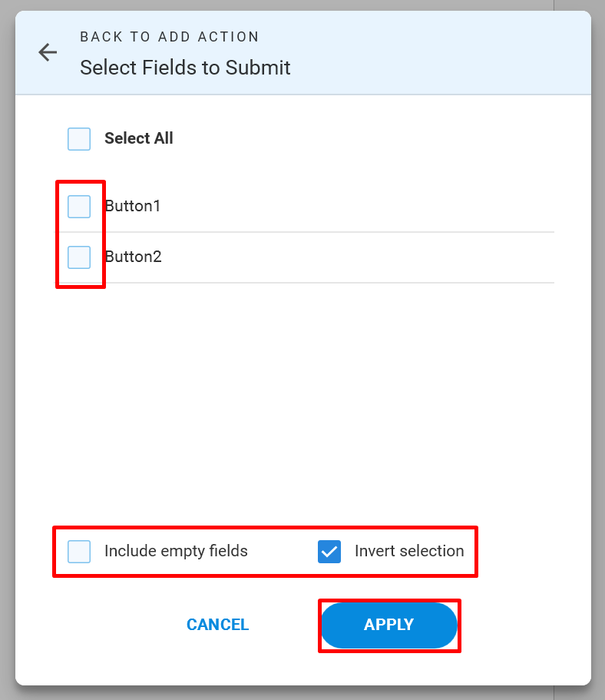Cancel the field selection dialog
This screenshot has height=700, width=605.
(218, 625)
